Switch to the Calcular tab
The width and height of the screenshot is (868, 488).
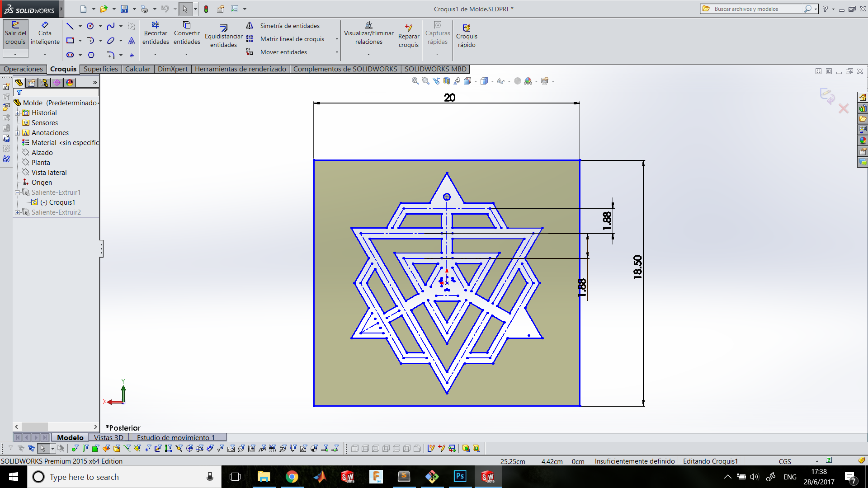(x=138, y=69)
